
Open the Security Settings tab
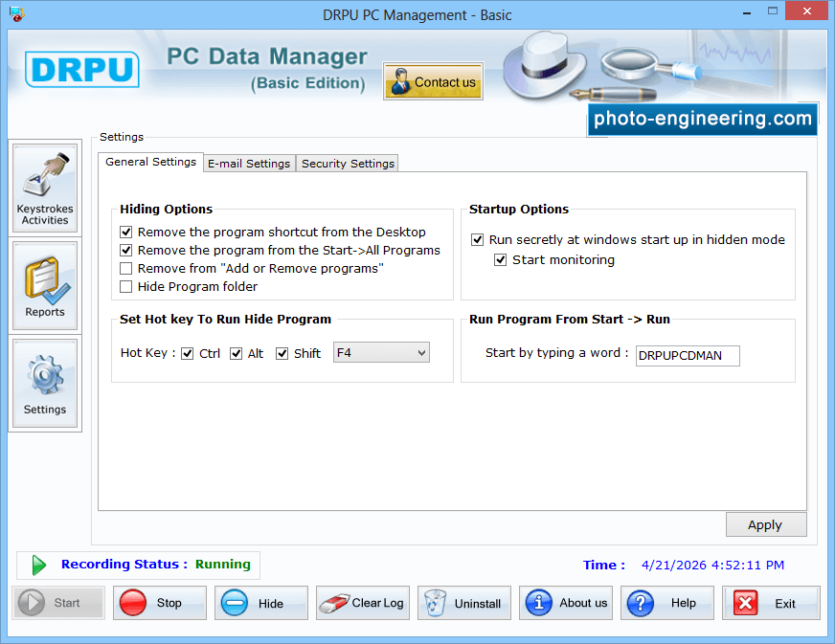(348, 164)
